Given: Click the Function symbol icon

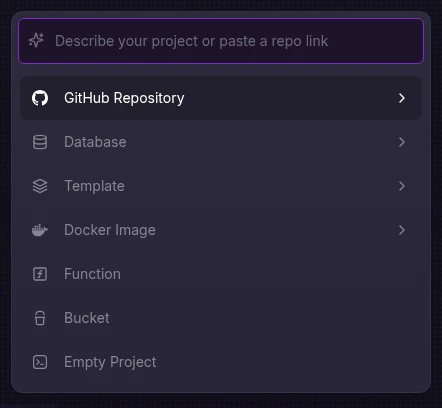Looking at the screenshot, I should [40, 274].
